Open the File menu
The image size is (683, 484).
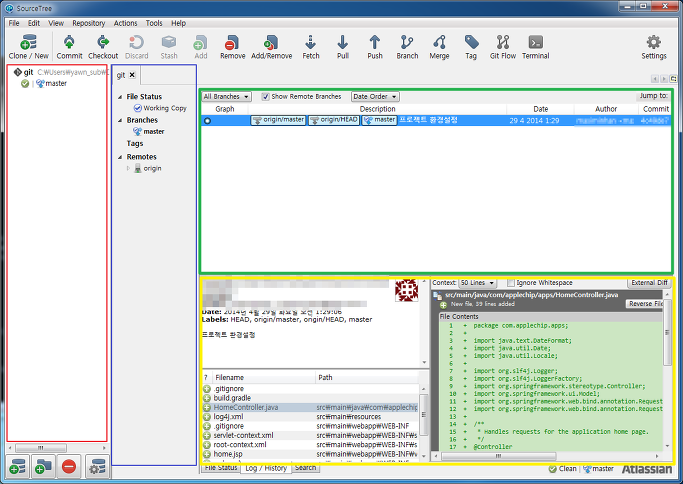[14, 23]
